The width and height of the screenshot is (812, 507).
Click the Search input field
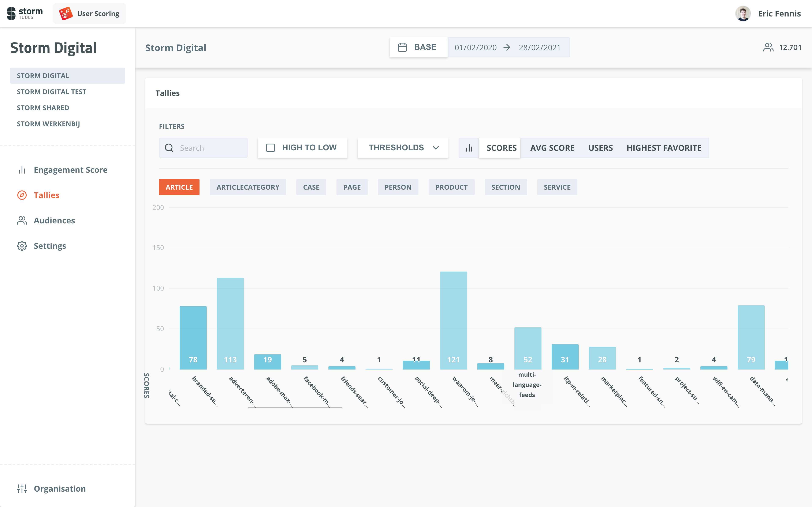pos(203,148)
